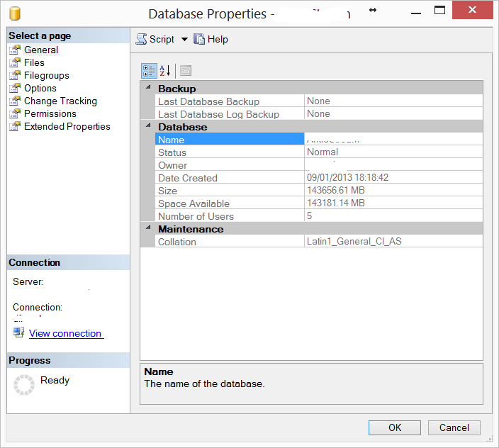Click the Cancel button
Image resolution: width=499 pixels, height=448 pixels.
(454, 427)
